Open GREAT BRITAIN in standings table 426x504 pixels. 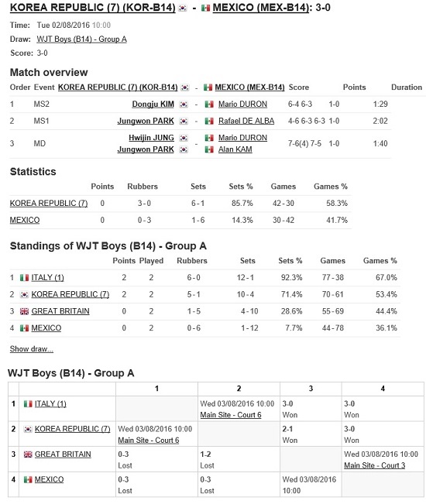pyautogui.click(x=60, y=311)
